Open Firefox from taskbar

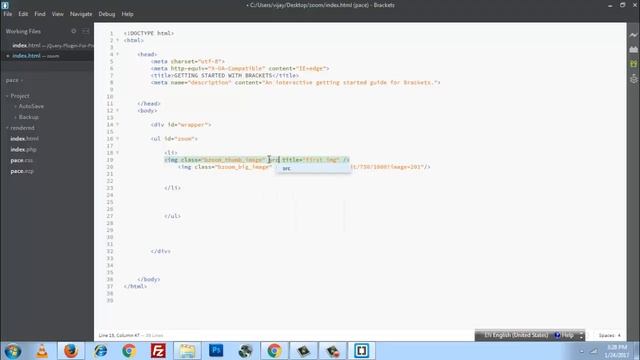pos(71,351)
